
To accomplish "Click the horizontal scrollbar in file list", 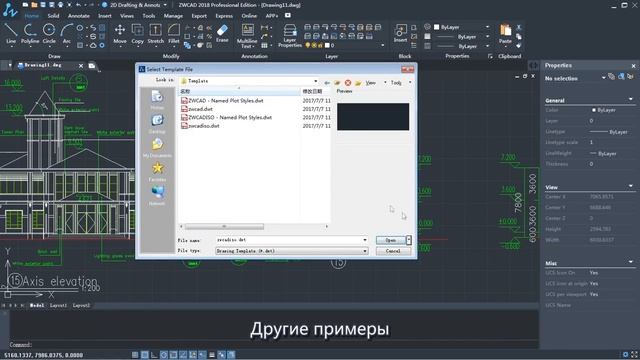I will [224, 226].
